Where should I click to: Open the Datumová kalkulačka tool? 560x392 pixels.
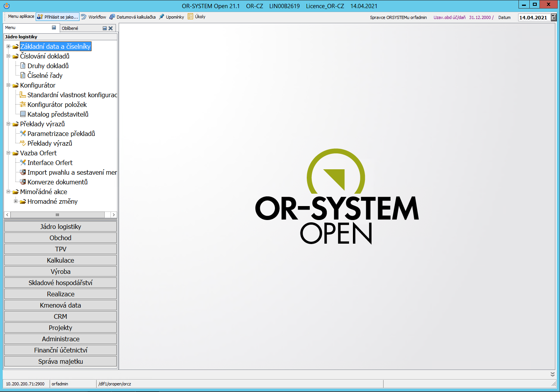pyautogui.click(x=112, y=17)
